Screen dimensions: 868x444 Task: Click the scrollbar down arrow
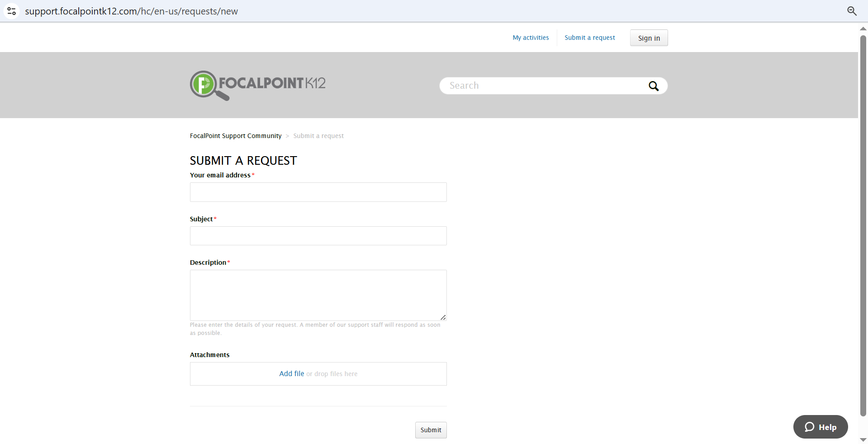pyautogui.click(x=863, y=440)
